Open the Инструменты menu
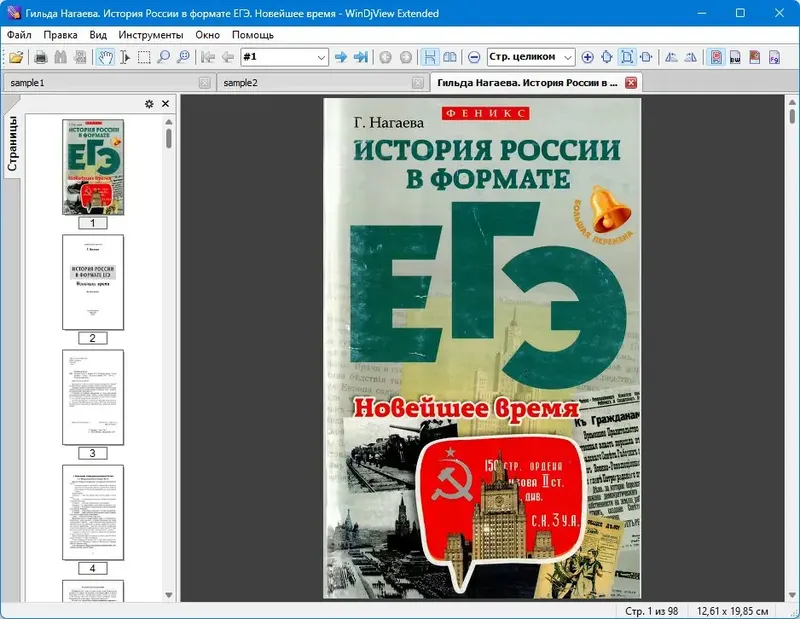This screenshot has height=619, width=800. pyautogui.click(x=151, y=35)
